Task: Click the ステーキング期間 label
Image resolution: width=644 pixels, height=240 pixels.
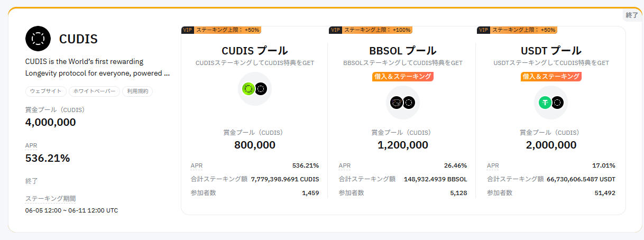Action: pos(51,199)
